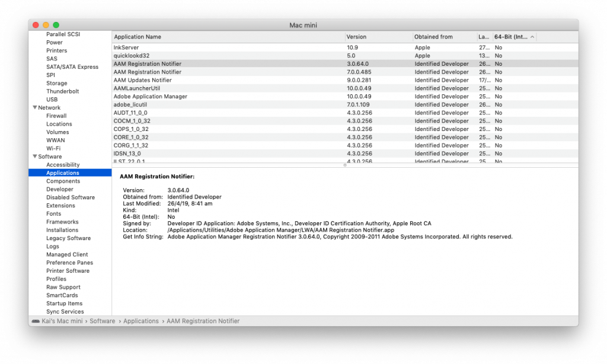
Task: Collapse the Software section disclosure triangle
Action: click(x=34, y=157)
